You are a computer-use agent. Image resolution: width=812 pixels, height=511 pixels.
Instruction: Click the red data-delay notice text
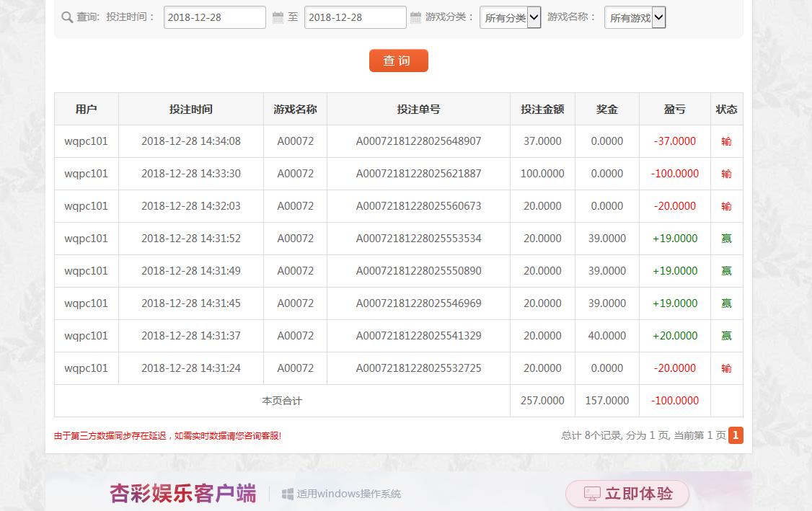(x=168, y=436)
